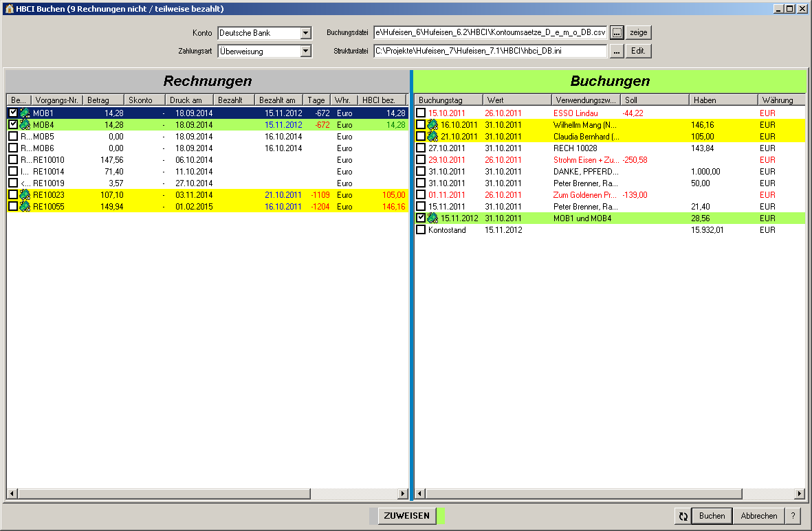Uncheck the MOB1 invoice checkbox
This screenshot has height=531, width=812.
click(12, 113)
